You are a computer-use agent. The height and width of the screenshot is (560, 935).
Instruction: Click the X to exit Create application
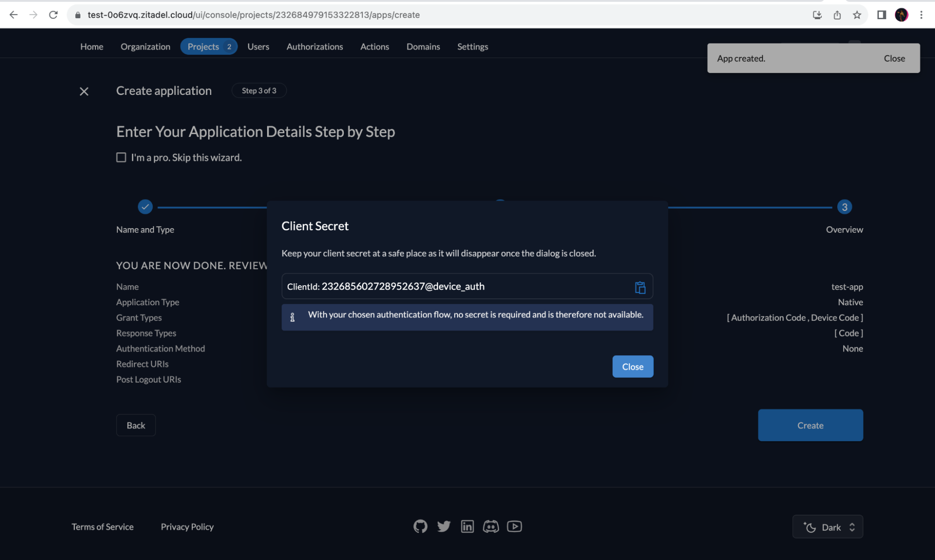[x=84, y=91]
